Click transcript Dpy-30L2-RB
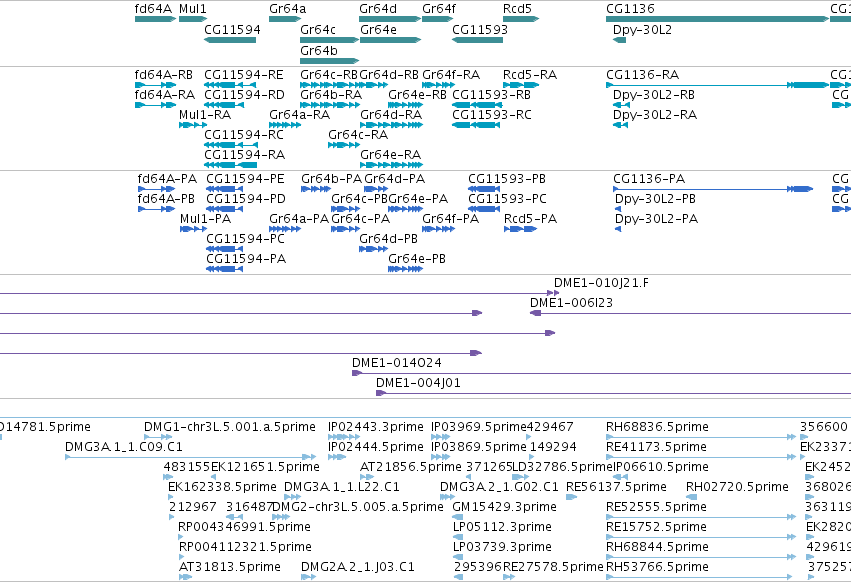The height and width of the screenshot is (582, 851). point(621,105)
